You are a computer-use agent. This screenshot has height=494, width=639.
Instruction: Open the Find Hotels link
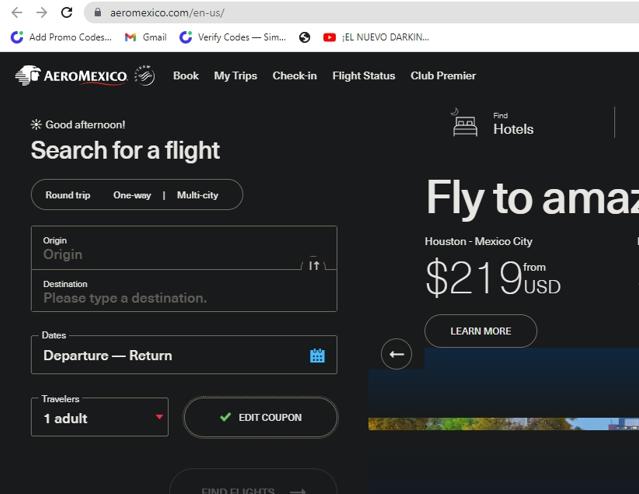click(x=513, y=124)
